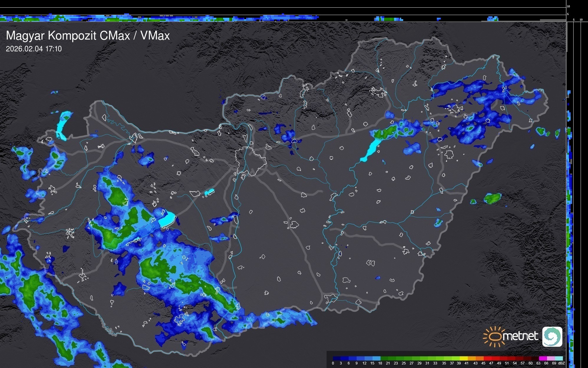Pick the red 45 dBZ color swatch
The width and height of the screenshot is (588, 368).
487,358
